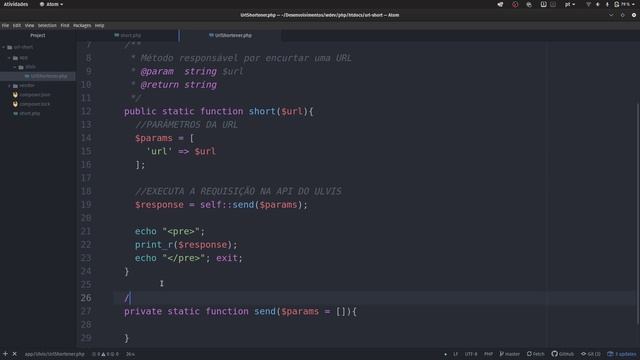This screenshot has height=360, width=640.
Task: Click the plus icon in the status bar
Action: (x=5, y=354)
